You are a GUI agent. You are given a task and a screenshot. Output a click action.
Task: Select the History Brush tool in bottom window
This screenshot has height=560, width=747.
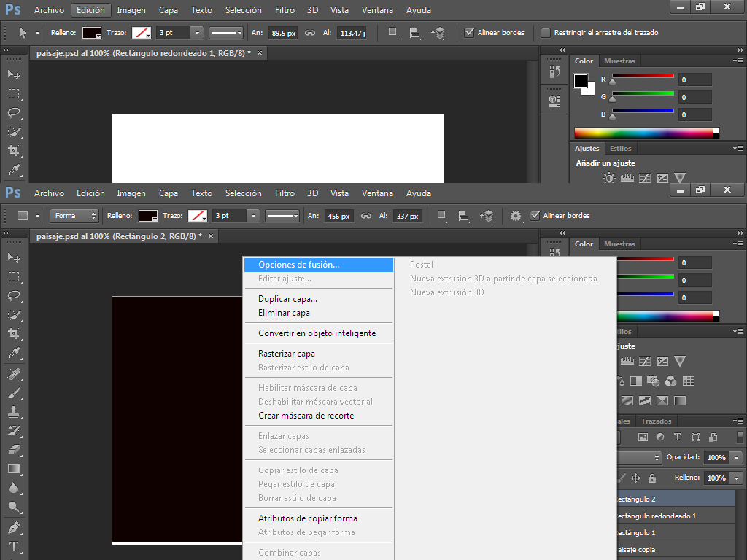[x=14, y=432]
